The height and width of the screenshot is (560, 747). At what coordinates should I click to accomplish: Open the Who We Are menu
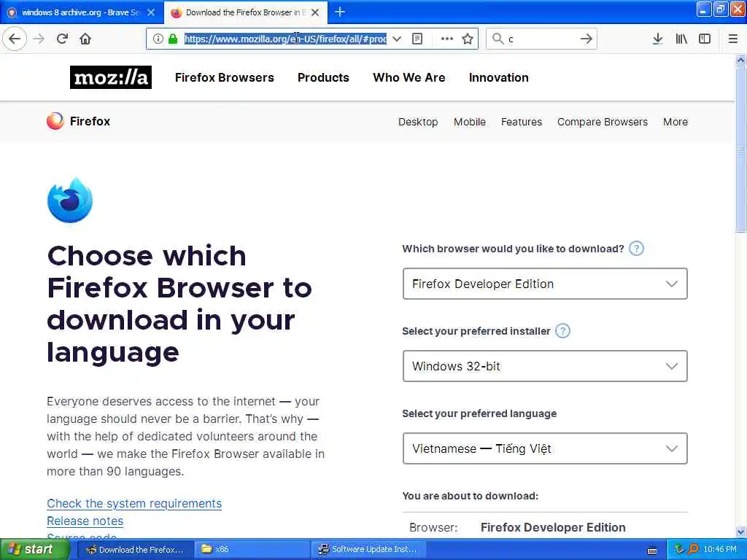(409, 77)
